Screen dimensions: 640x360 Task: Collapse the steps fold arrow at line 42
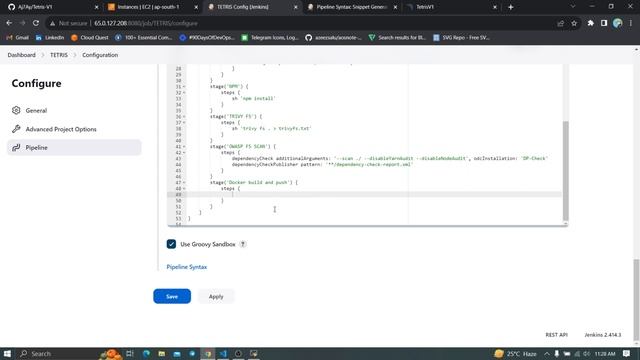[184, 153]
